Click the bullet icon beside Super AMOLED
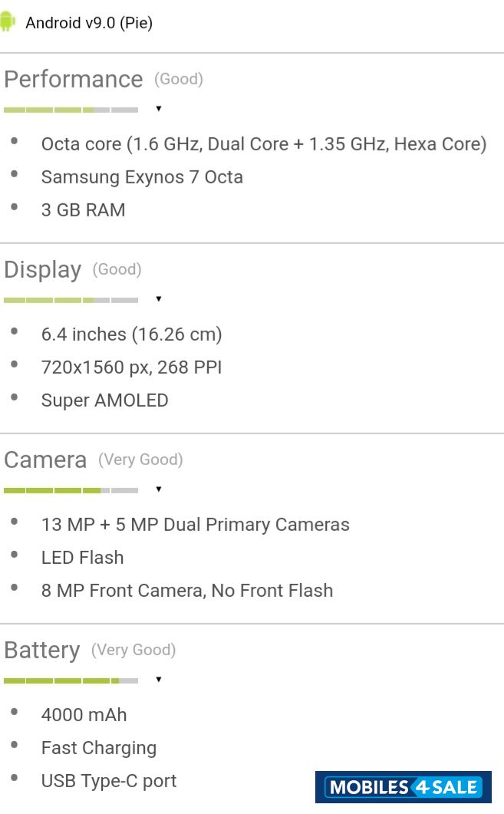Image resolution: width=504 pixels, height=814 pixels. pyautogui.click(x=15, y=397)
